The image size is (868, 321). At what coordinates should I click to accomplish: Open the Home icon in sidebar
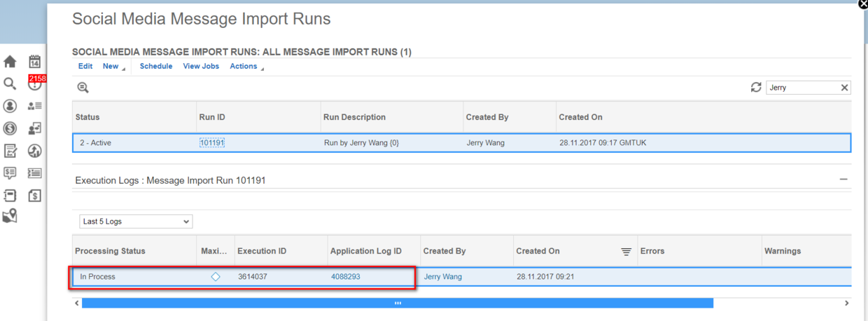10,62
